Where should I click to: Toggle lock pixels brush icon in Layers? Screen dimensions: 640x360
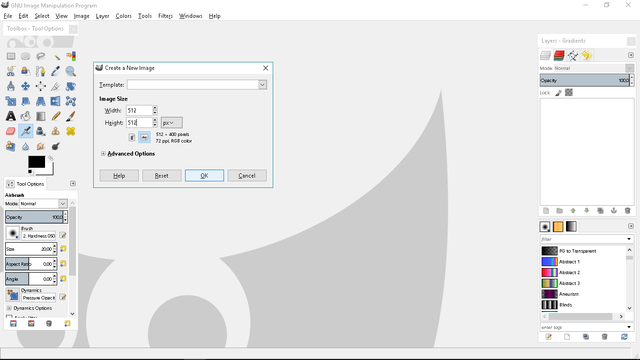[x=558, y=93]
